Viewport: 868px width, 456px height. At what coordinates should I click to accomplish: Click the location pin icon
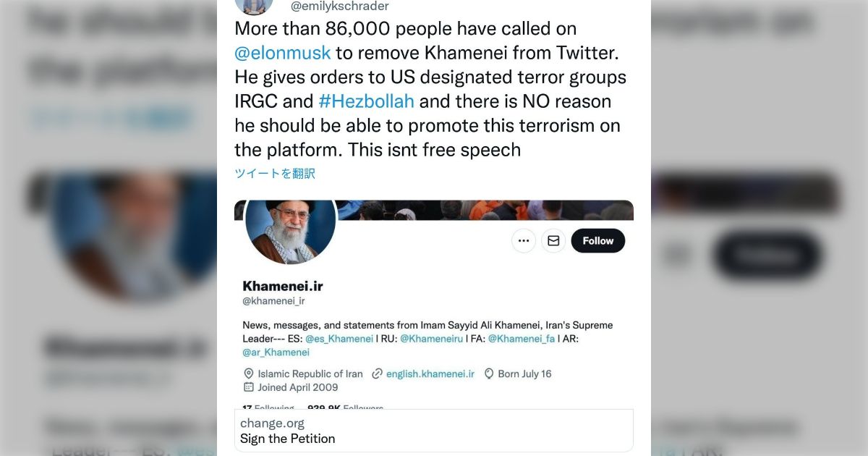pos(249,373)
